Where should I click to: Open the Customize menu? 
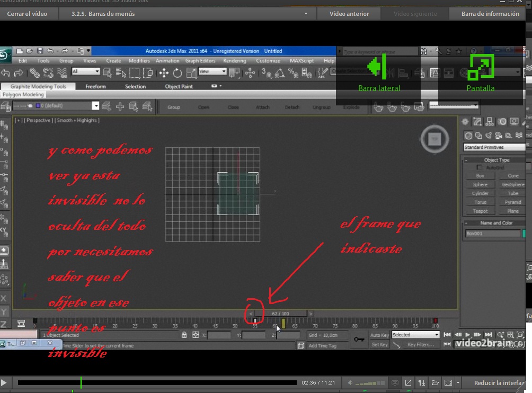(x=268, y=61)
